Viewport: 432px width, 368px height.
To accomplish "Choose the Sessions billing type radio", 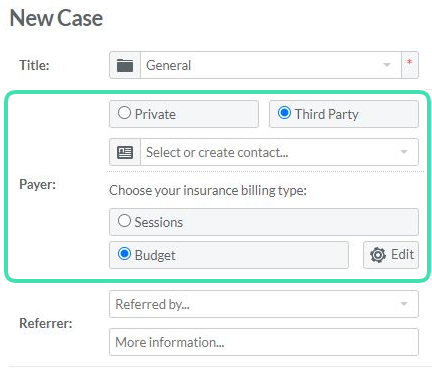I will pos(124,221).
